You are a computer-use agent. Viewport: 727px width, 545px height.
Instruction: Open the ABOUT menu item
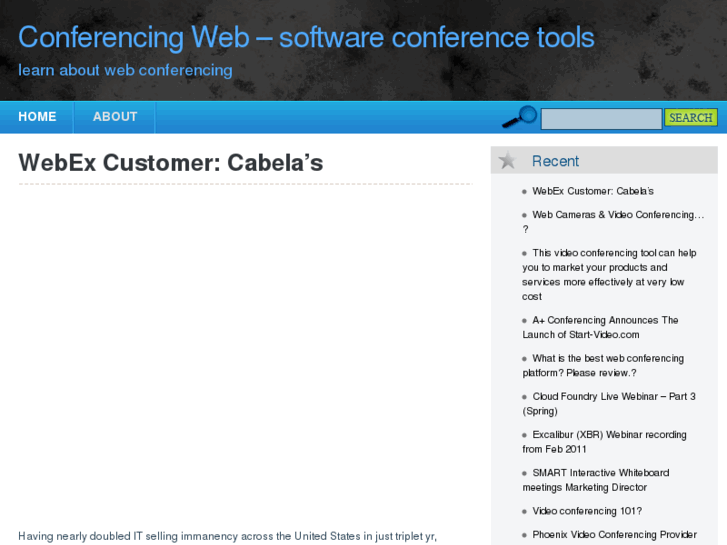(x=115, y=117)
